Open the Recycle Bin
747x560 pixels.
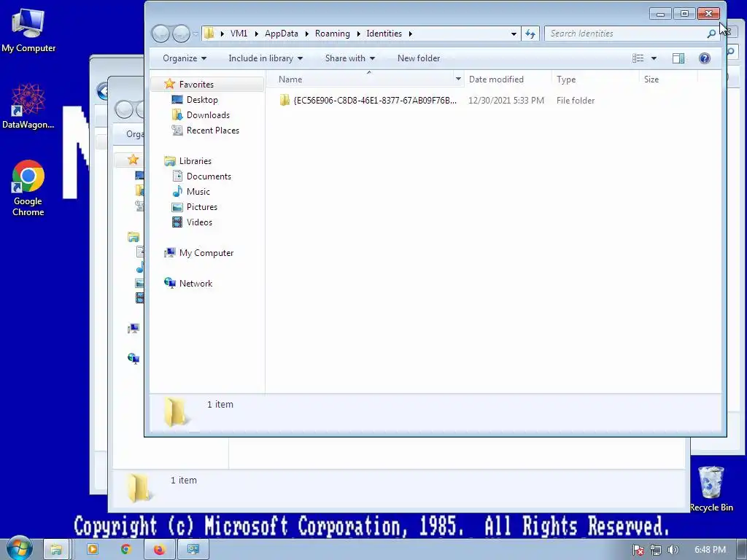pyautogui.click(x=711, y=489)
